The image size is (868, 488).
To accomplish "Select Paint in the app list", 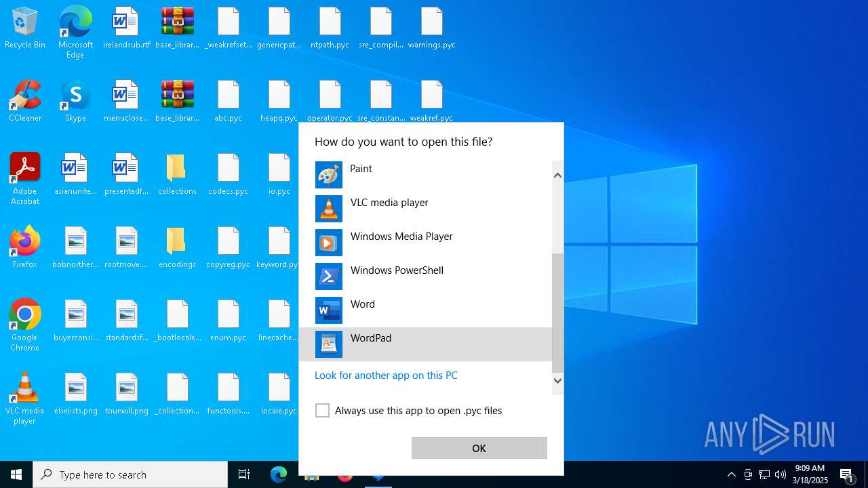I will (x=425, y=175).
